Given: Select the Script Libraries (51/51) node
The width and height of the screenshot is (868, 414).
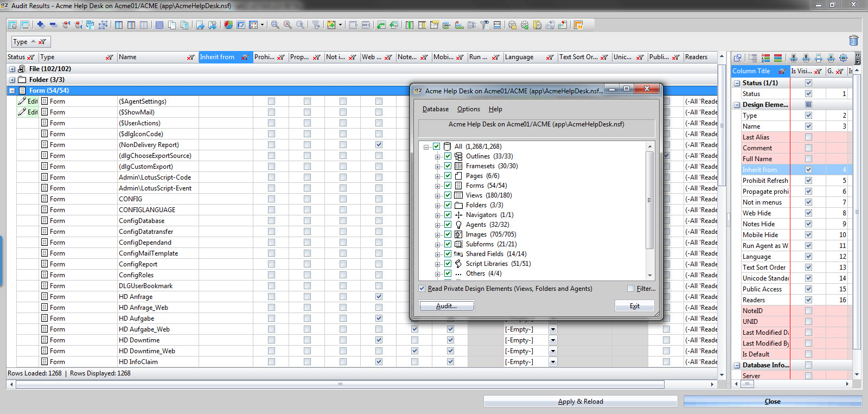Looking at the screenshot, I should pos(498,264).
